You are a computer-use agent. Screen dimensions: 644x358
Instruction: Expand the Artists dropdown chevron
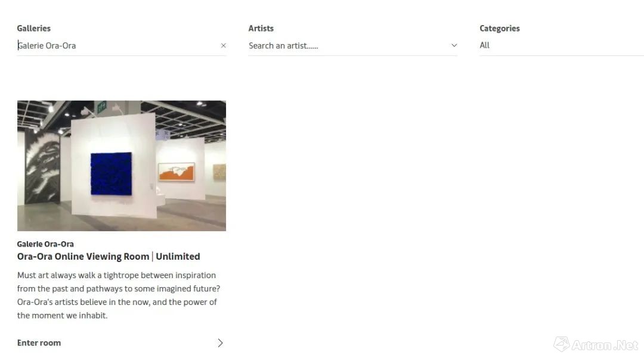tap(454, 45)
